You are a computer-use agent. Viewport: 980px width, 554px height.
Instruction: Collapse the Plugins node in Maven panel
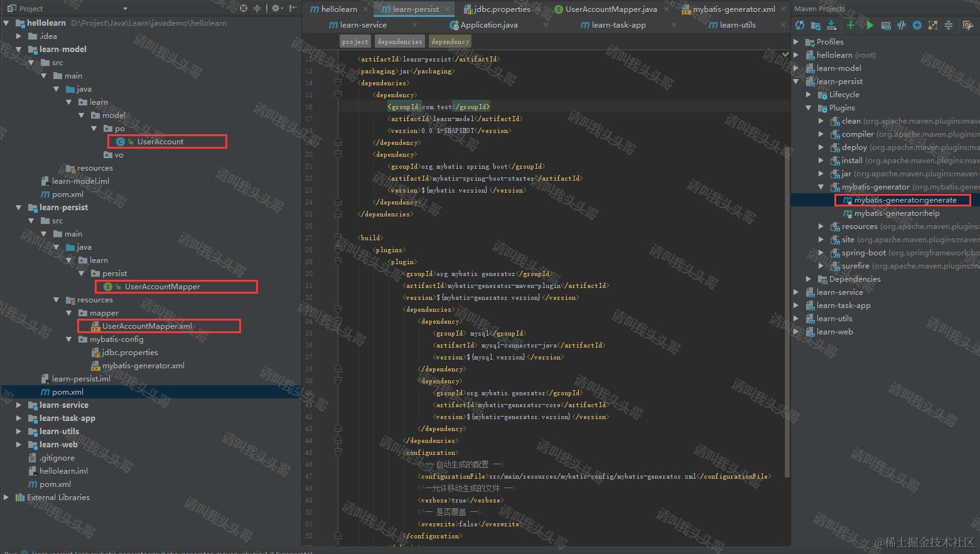[809, 107]
